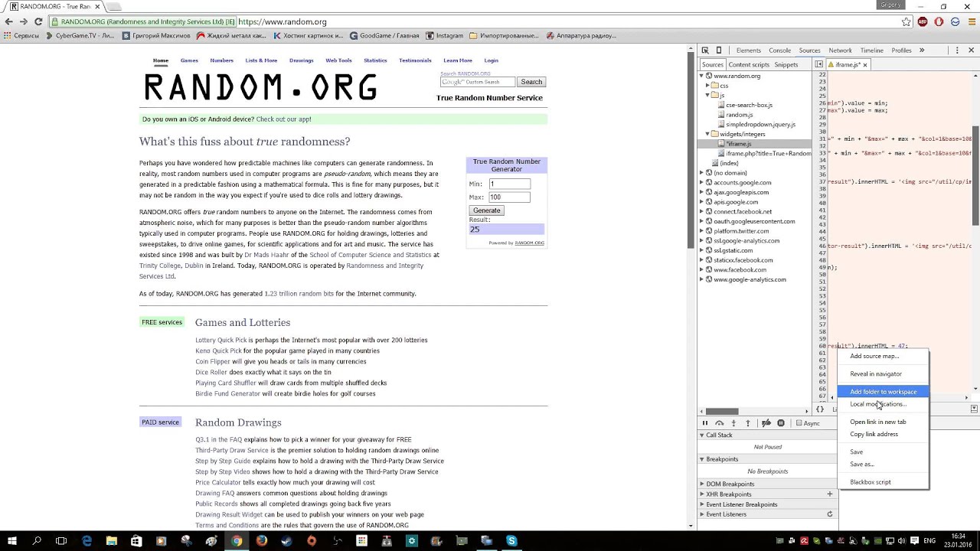Open Dice Roller link
The height and width of the screenshot is (551, 980).
coord(211,372)
